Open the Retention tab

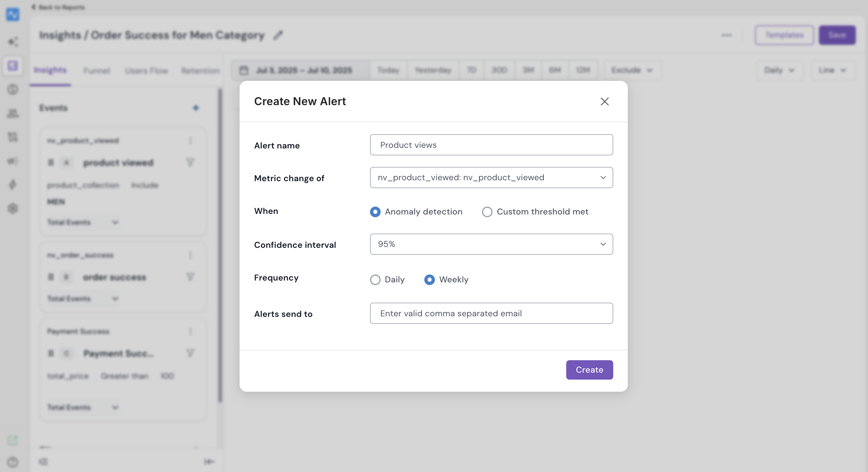pyautogui.click(x=200, y=70)
